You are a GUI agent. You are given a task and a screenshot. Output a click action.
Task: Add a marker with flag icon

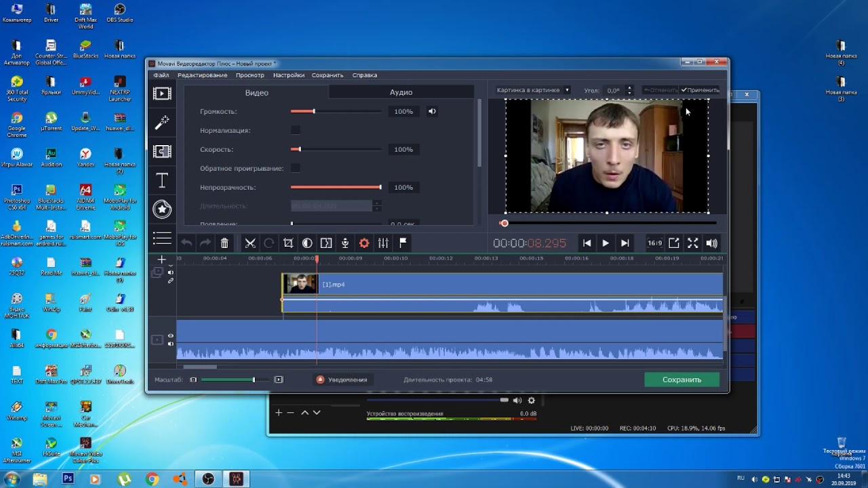tap(402, 243)
